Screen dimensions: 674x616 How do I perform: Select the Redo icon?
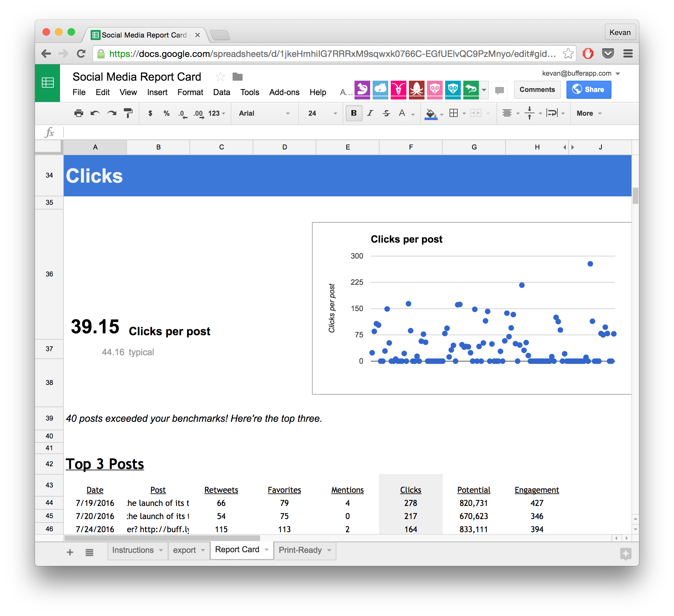tap(111, 114)
